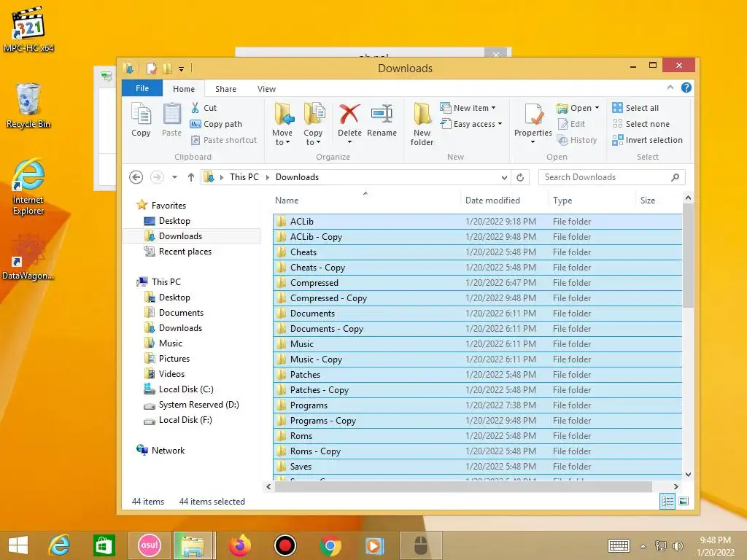Open the Windows Store taskbar icon
The image size is (747, 560).
104,545
